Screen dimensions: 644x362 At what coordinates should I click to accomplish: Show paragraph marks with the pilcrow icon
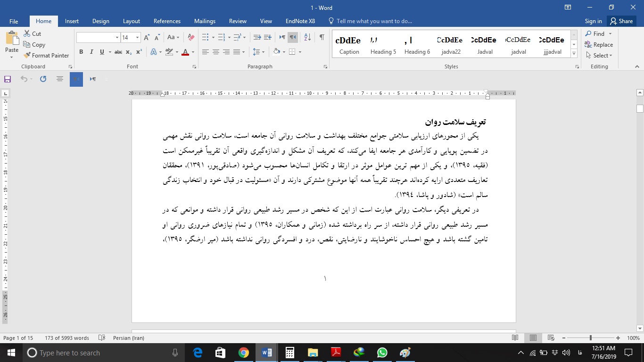322,37
